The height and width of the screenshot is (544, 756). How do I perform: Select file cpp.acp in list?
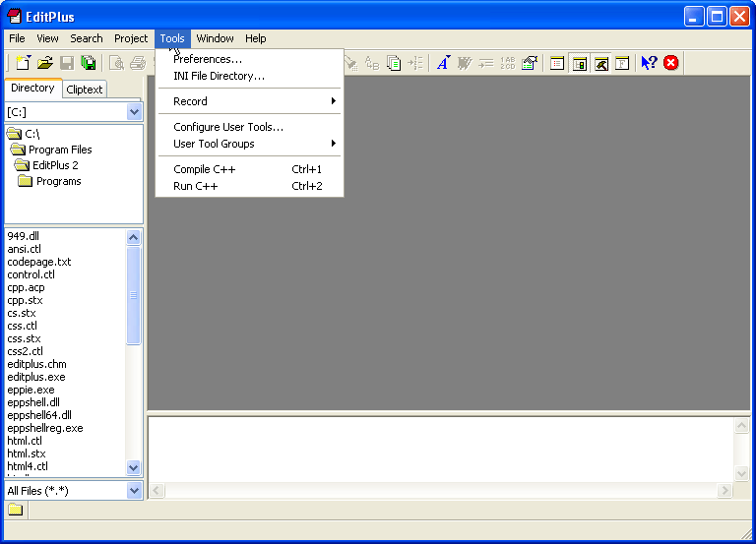tap(26, 287)
